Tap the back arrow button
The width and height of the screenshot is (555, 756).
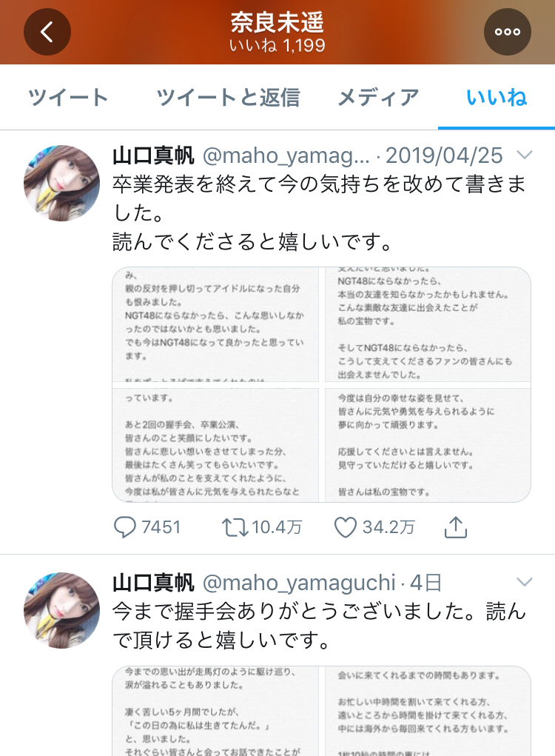[x=47, y=32]
